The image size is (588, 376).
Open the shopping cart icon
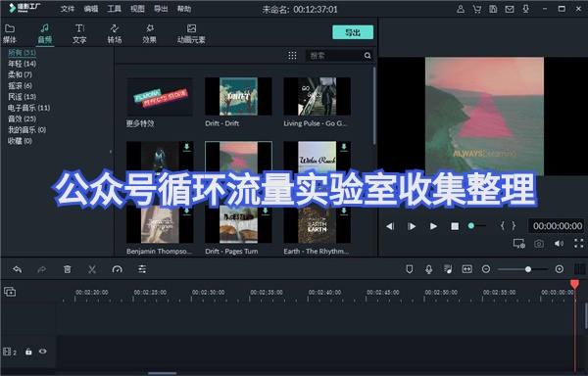click(x=477, y=9)
